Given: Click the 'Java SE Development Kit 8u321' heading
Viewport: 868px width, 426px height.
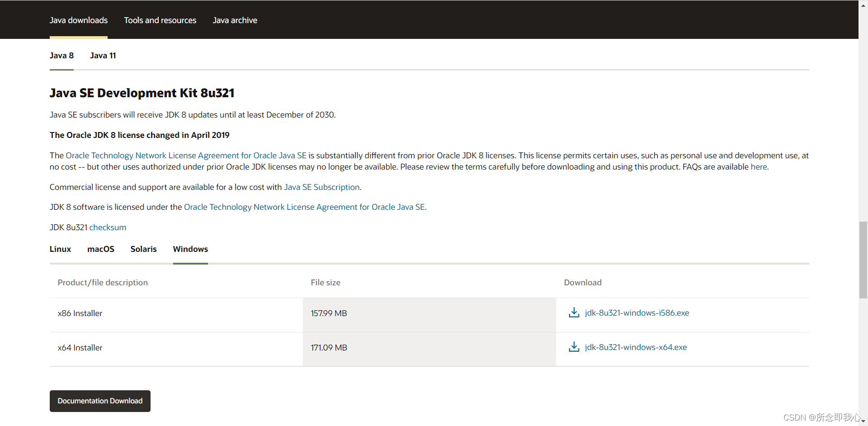Looking at the screenshot, I should tap(142, 93).
